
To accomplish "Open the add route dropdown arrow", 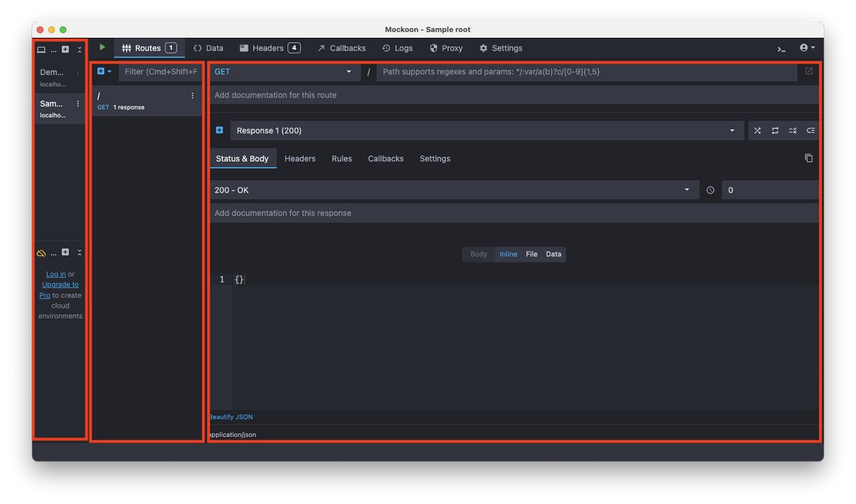I will click(x=109, y=72).
